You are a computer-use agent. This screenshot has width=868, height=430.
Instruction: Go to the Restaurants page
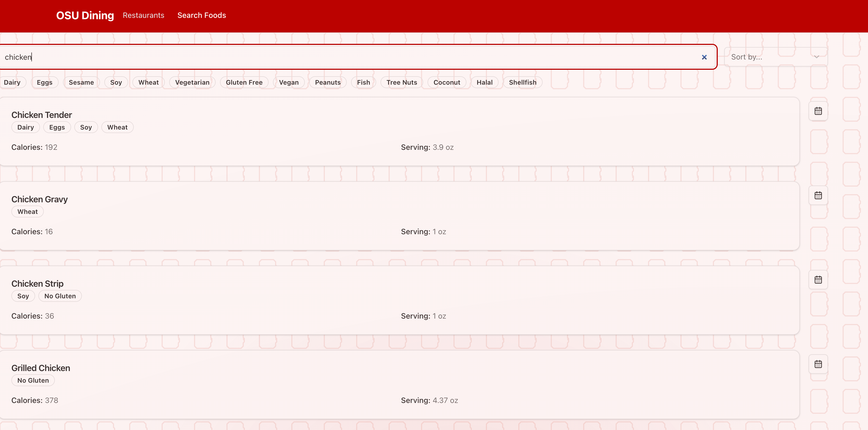point(143,15)
